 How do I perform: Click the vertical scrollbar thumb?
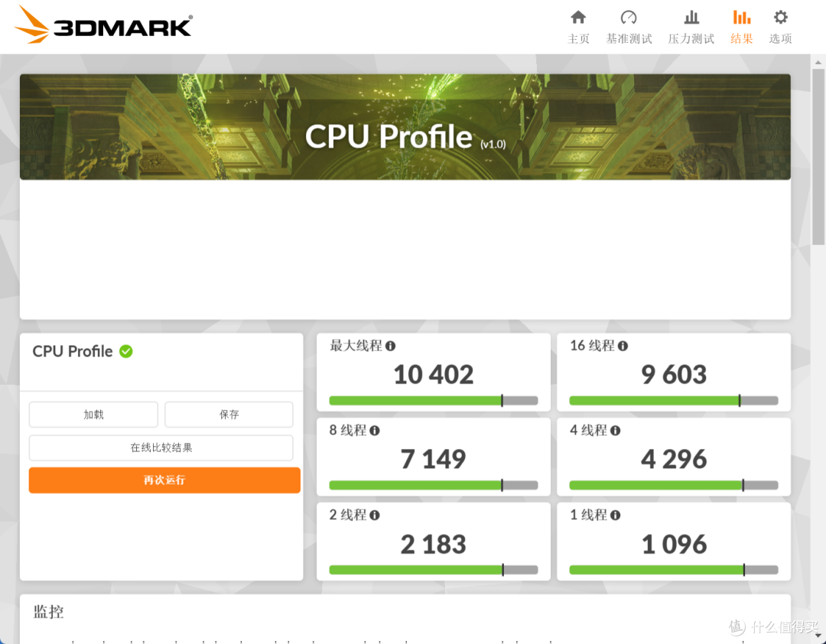pos(818,157)
